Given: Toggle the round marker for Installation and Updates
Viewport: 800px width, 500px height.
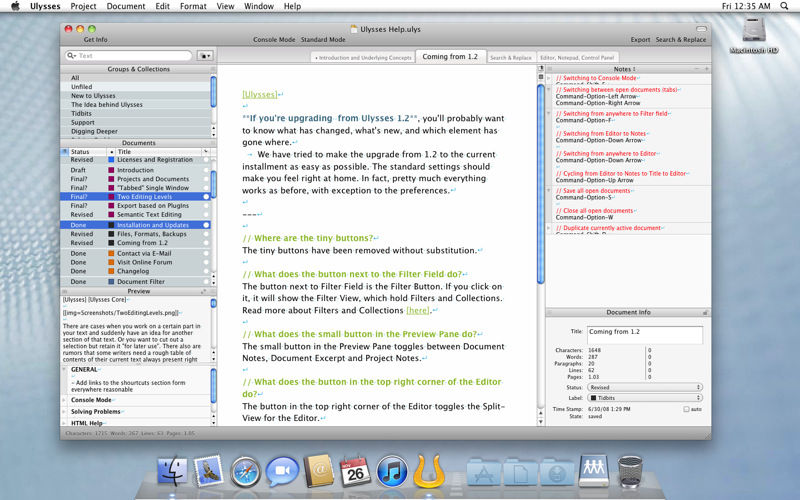Looking at the screenshot, I should point(206,225).
